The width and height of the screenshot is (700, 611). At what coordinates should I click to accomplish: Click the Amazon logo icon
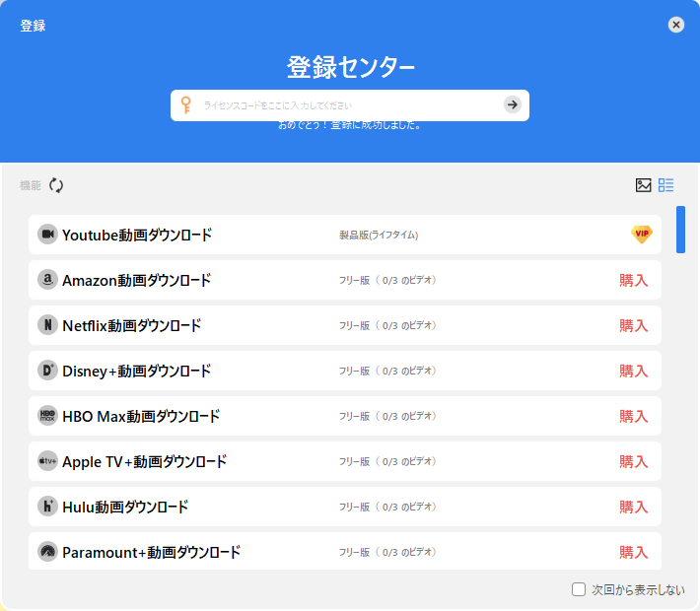pos(47,280)
